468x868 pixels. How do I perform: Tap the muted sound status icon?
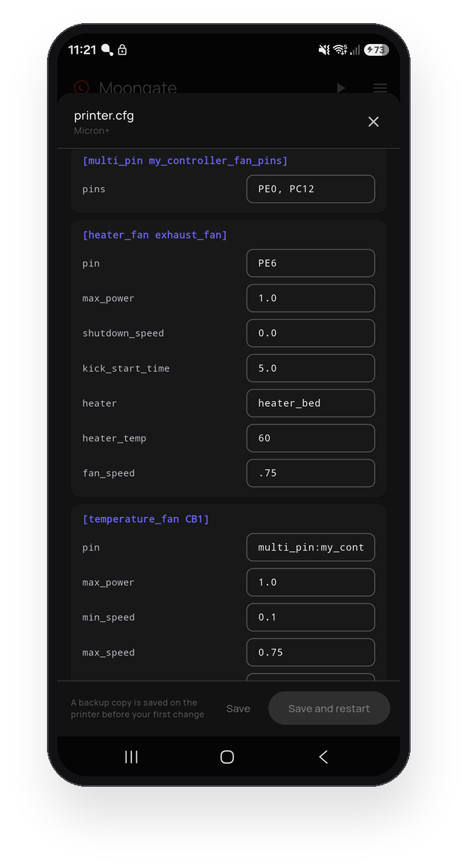pos(324,50)
